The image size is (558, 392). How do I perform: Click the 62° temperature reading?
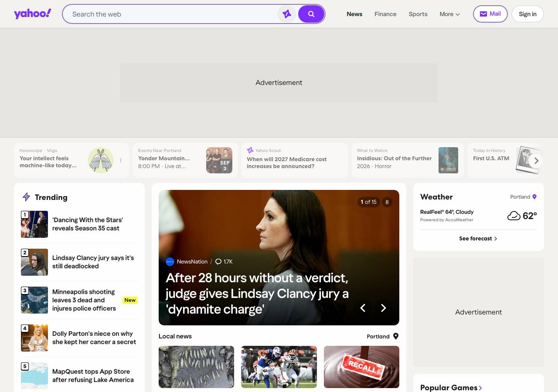(530, 216)
